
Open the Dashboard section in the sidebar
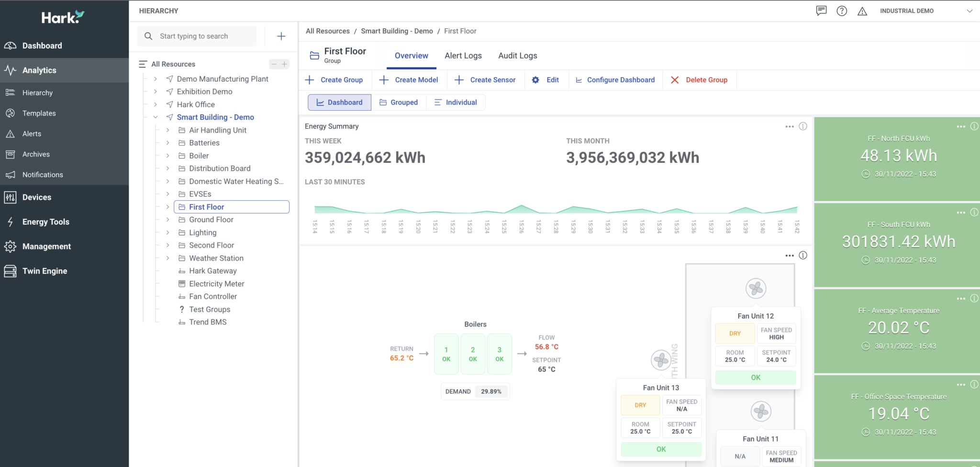(x=42, y=45)
